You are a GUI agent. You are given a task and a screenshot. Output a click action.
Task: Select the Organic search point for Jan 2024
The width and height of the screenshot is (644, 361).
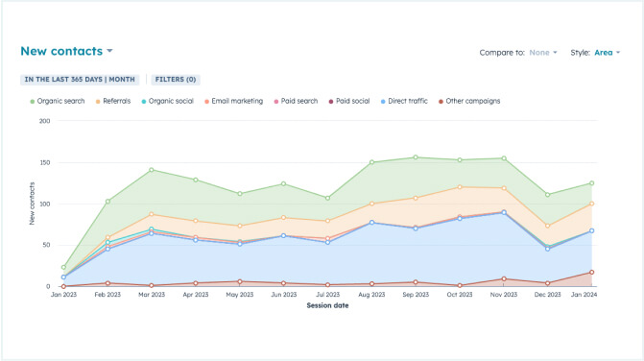click(x=592, y=183)
